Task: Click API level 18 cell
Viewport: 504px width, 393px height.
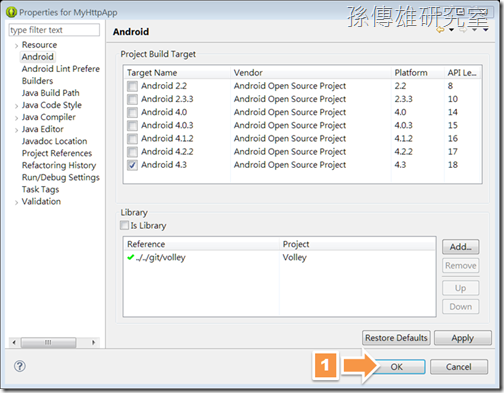Action: click(x=453, y=165)
